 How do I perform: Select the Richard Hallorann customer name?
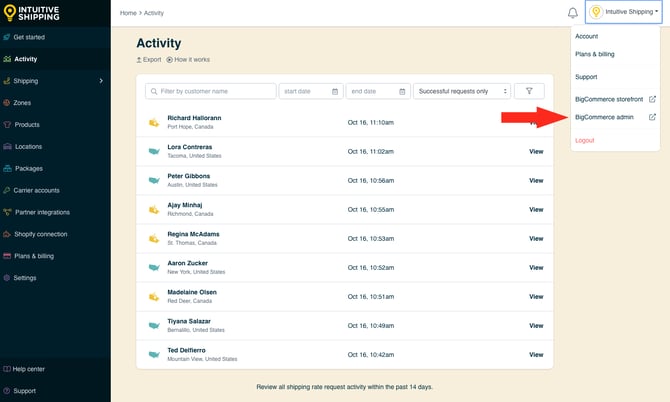point(194,118)
